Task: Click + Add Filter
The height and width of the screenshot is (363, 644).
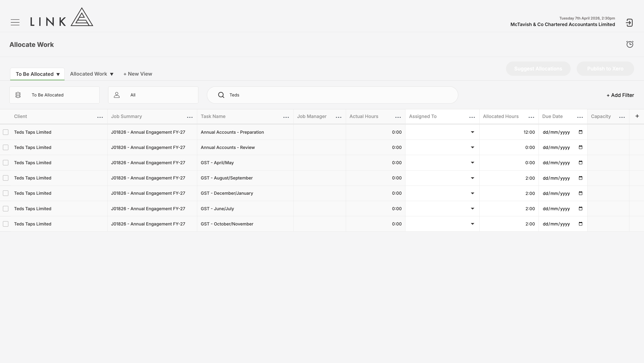Action: point(620,95)
